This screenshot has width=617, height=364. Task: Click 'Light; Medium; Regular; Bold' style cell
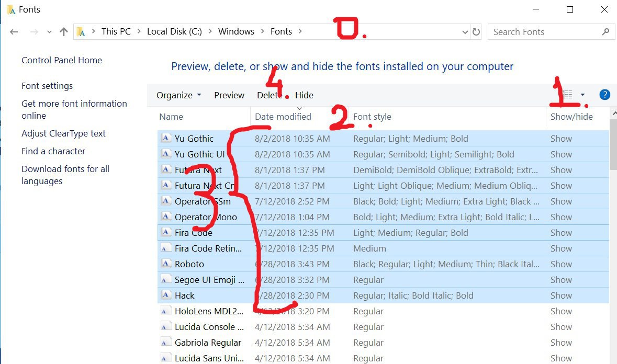point(410,233)
